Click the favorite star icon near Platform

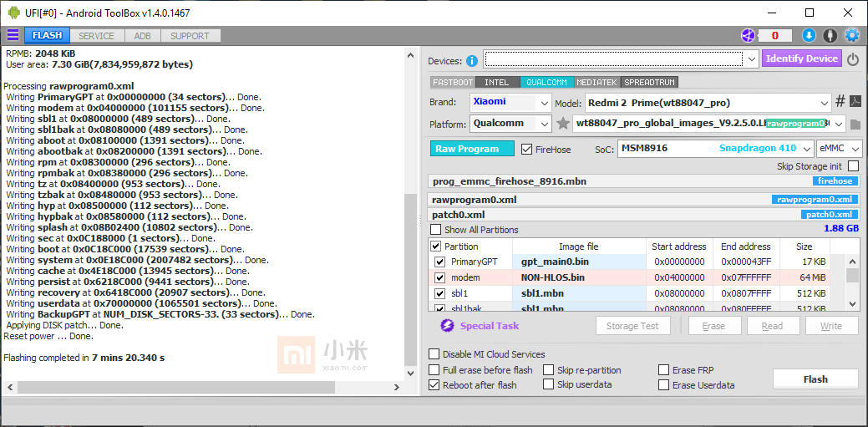tap(563, 124)
